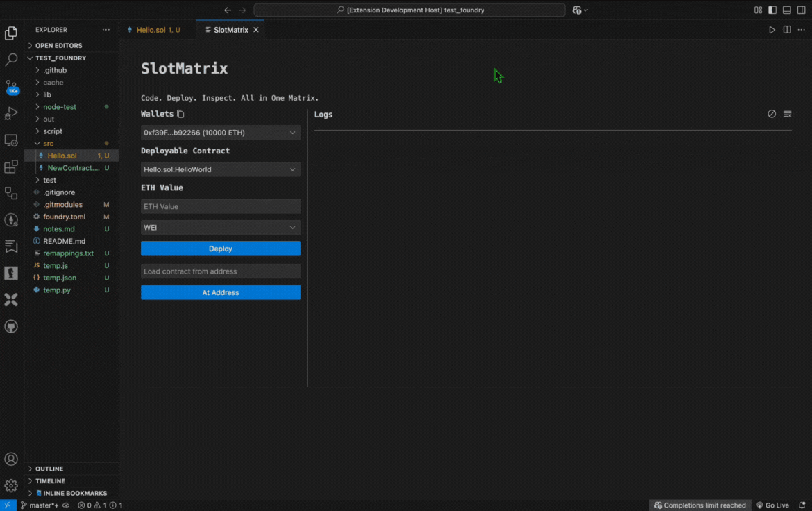The height and width of the screenshot is (511, 812).
Task: Focus the ETH Value input field
Action: pyautogui.click(x=221, y=206)
